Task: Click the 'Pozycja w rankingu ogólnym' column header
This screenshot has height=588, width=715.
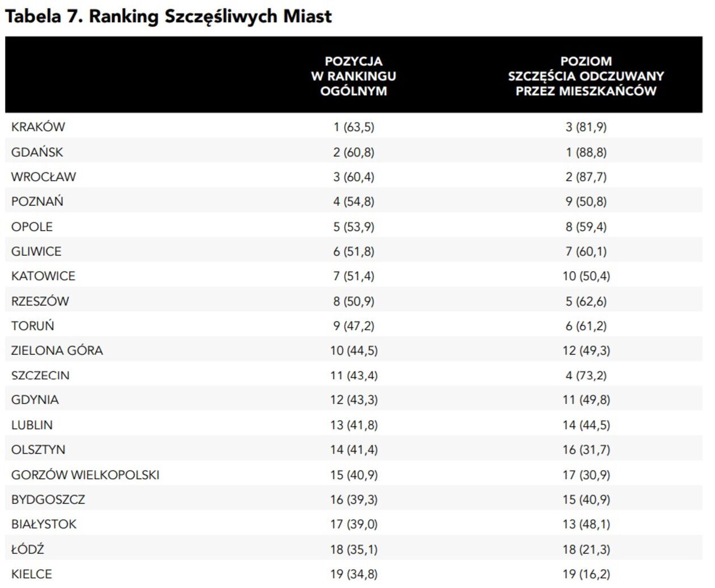Action: click(x=353, y=76)
